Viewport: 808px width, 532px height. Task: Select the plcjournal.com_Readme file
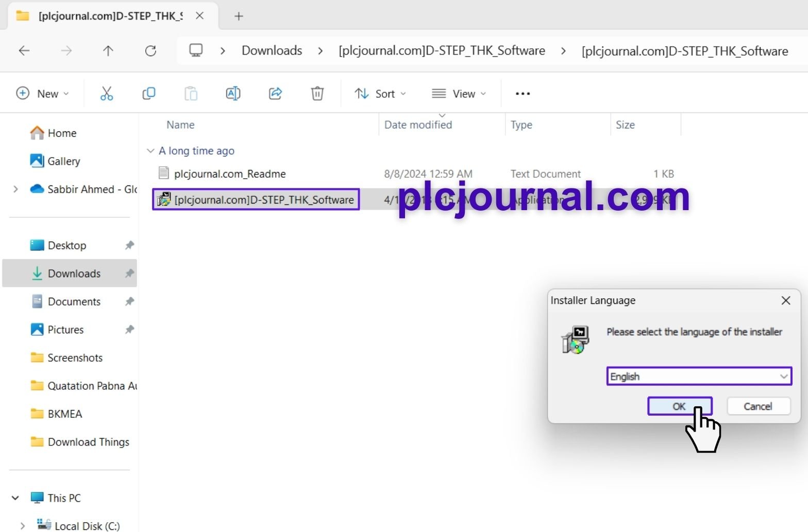click(230, 174)
